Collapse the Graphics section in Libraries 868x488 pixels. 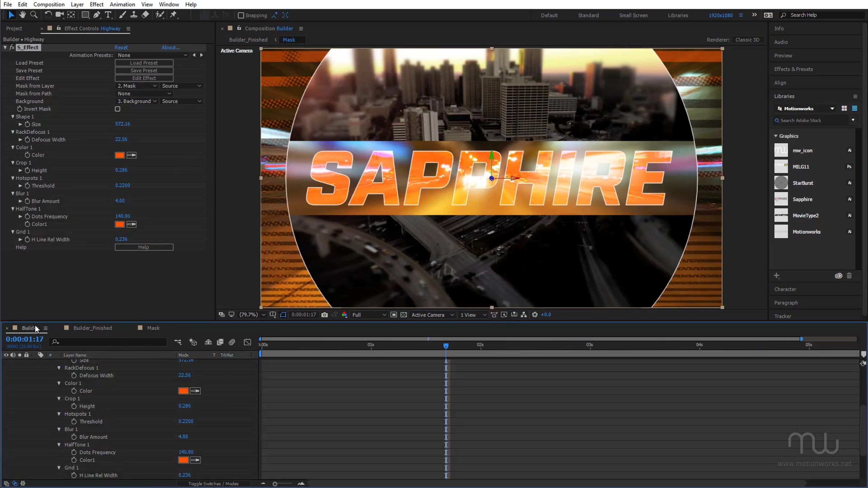776,136
